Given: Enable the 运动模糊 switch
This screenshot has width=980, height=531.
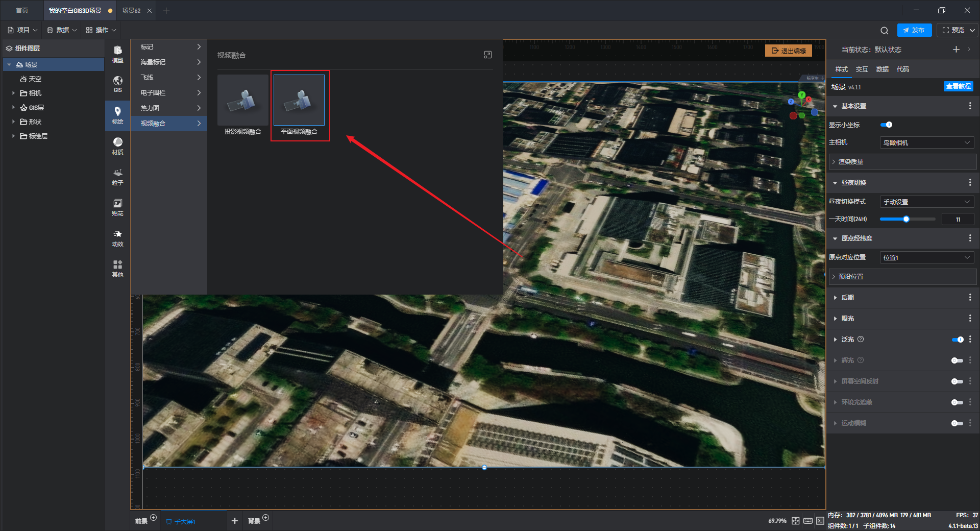Looking at the screenshot, I should [958, 423].
